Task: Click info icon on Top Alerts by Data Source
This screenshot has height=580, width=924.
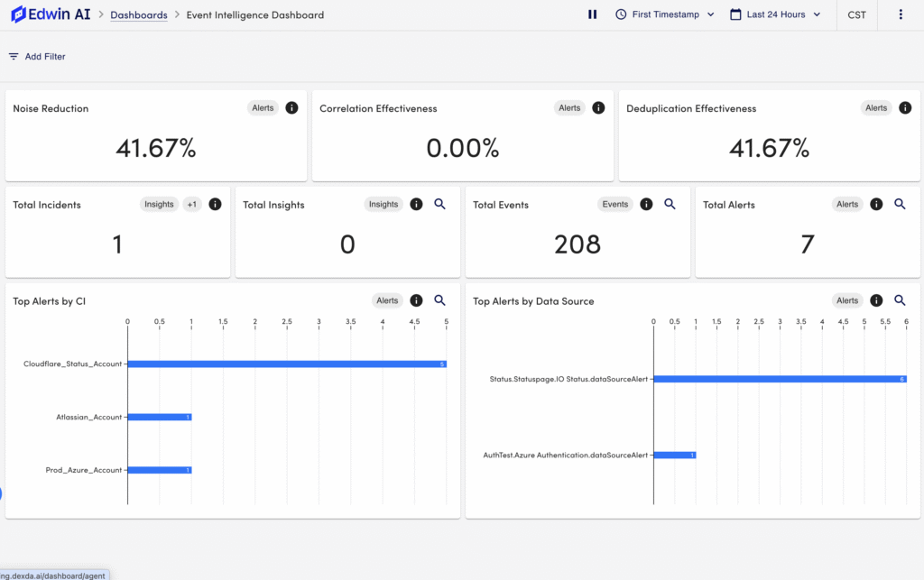Action: click(x=876, y=300)
